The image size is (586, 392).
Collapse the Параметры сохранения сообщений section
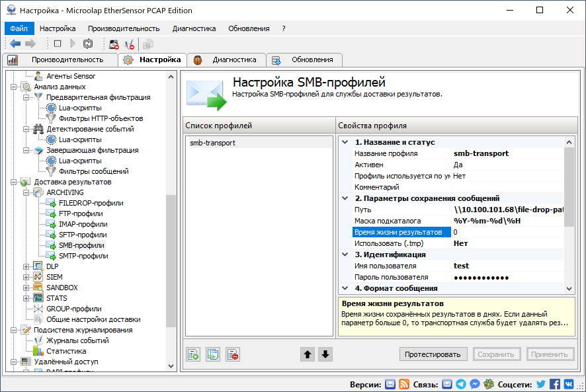(346, 198)
